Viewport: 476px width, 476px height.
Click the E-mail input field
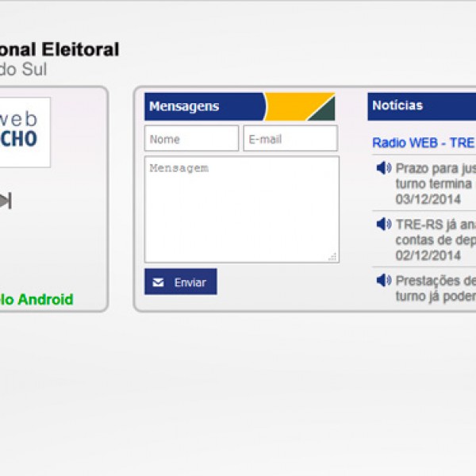[x=290, y=138]
